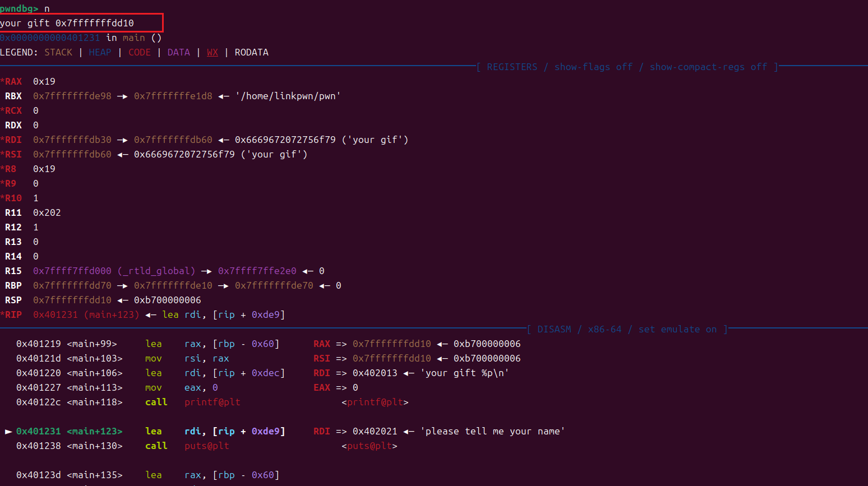Click the '/home/linkpwn/pwn' path string
This screenshot has width=868, height=486.
(288, 96)
